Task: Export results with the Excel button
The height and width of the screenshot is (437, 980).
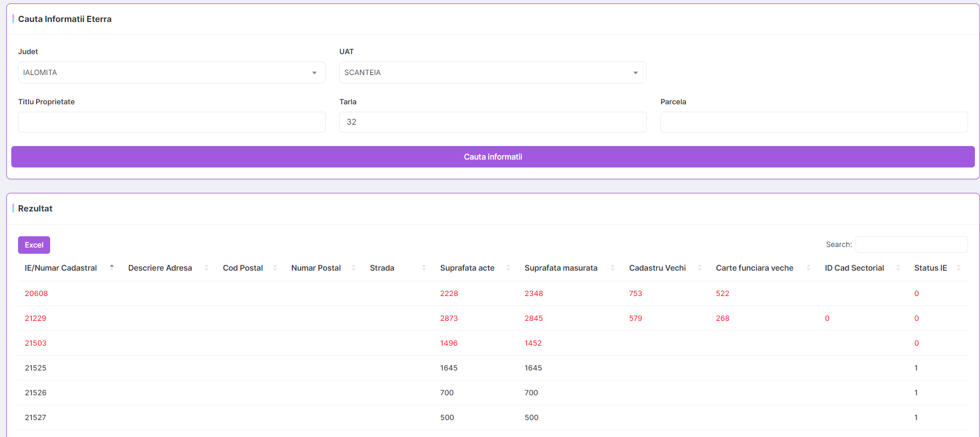Action: (34, 245)
